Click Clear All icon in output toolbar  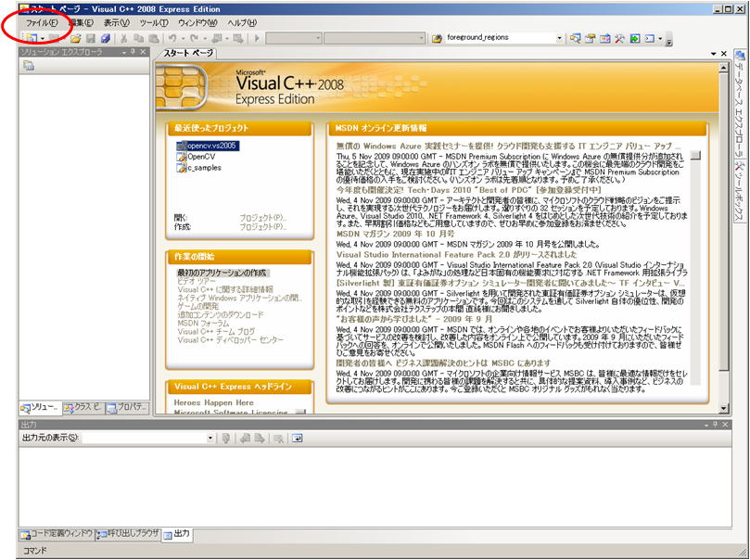(278, 438)
